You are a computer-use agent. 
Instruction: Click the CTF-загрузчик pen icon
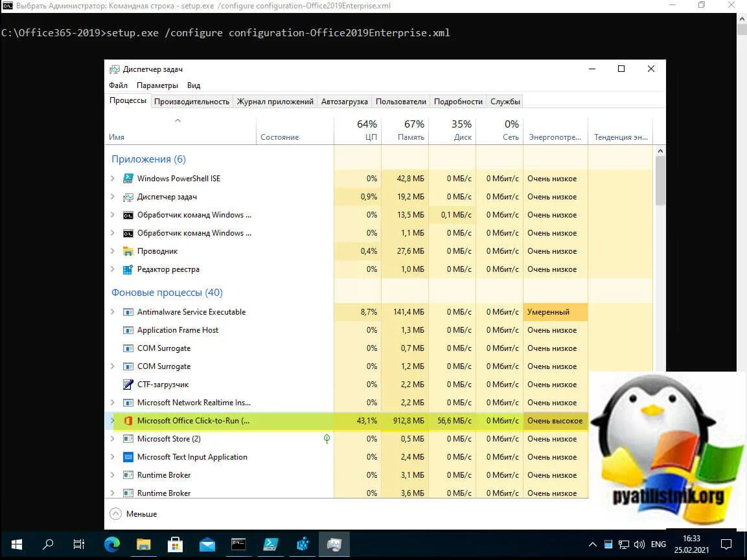[x=128, y=385]
